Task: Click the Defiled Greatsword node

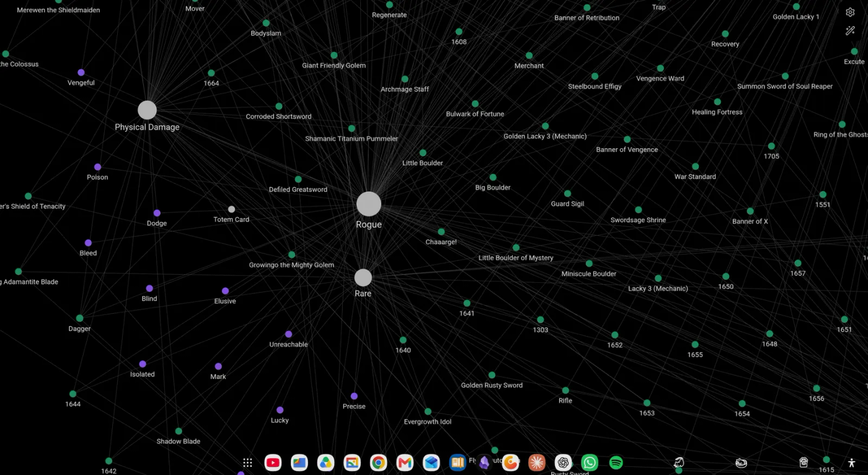Action: click(x=298, y=179)
